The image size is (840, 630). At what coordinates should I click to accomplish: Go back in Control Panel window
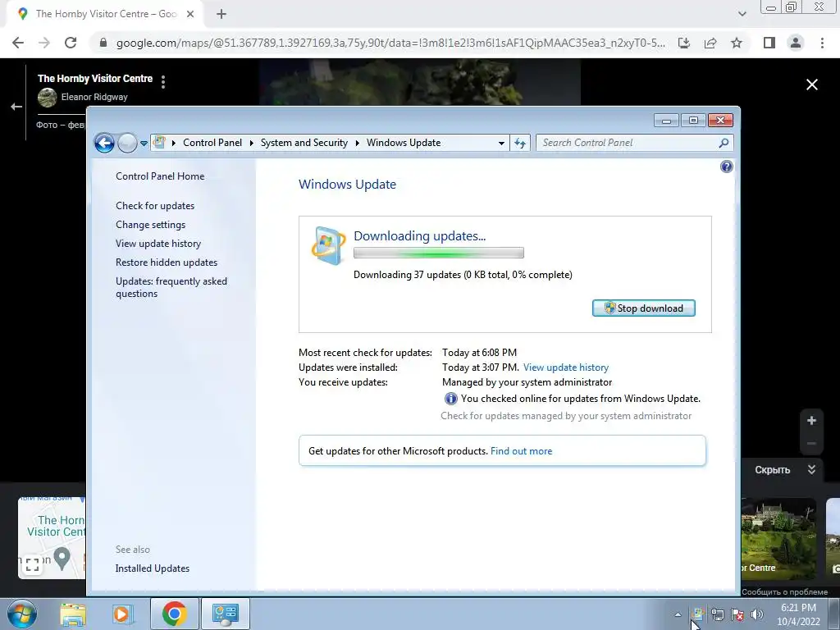(x=104, y=143)
